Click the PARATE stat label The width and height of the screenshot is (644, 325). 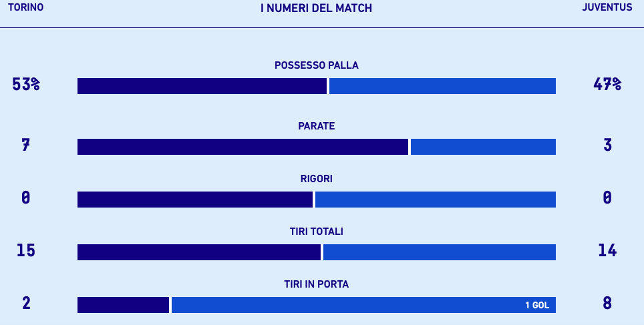pyautogui.click(x=316, y=126)
